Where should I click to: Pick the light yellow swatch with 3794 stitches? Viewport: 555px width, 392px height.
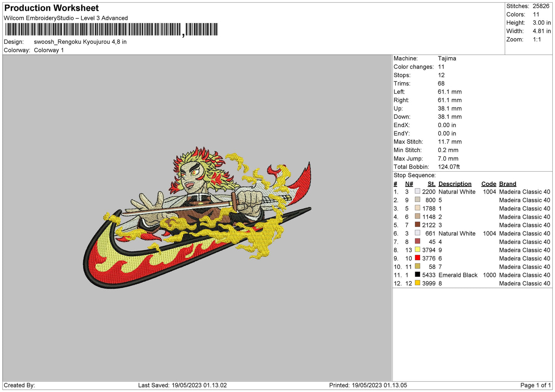[x=417, y=250]
